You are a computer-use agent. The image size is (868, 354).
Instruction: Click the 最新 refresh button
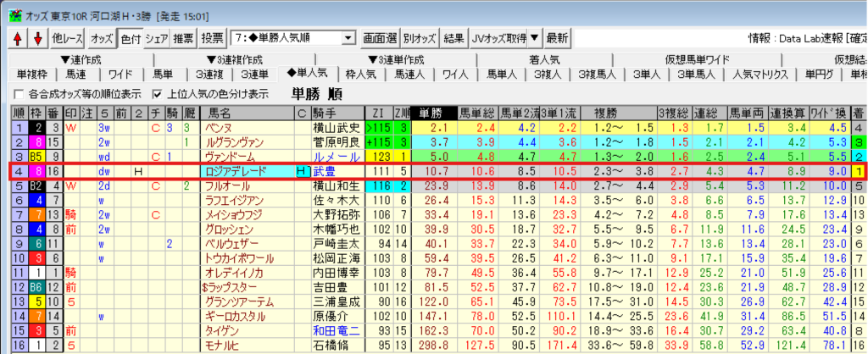pos(557,38)
